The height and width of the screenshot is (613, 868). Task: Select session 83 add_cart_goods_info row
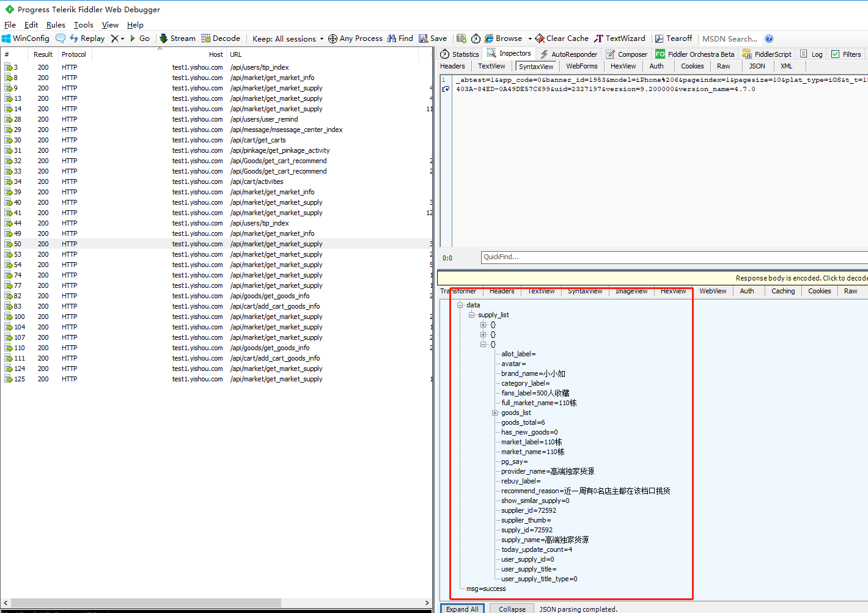click(x=216, y=306)
